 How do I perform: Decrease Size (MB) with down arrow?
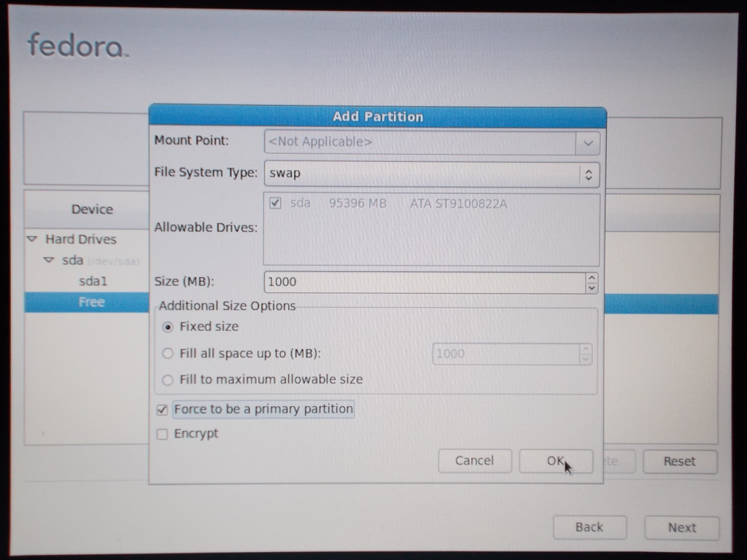click(x=591, y=287)
